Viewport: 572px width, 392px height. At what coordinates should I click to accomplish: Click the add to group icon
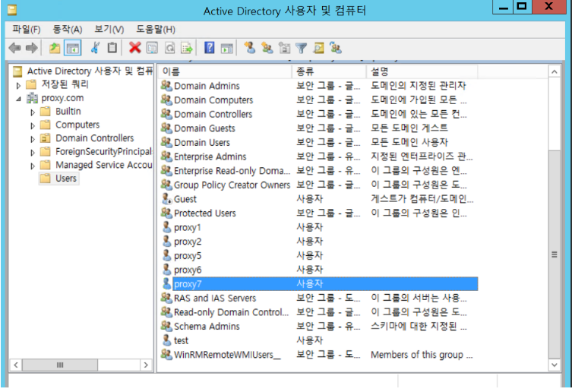tap(336, 48)
